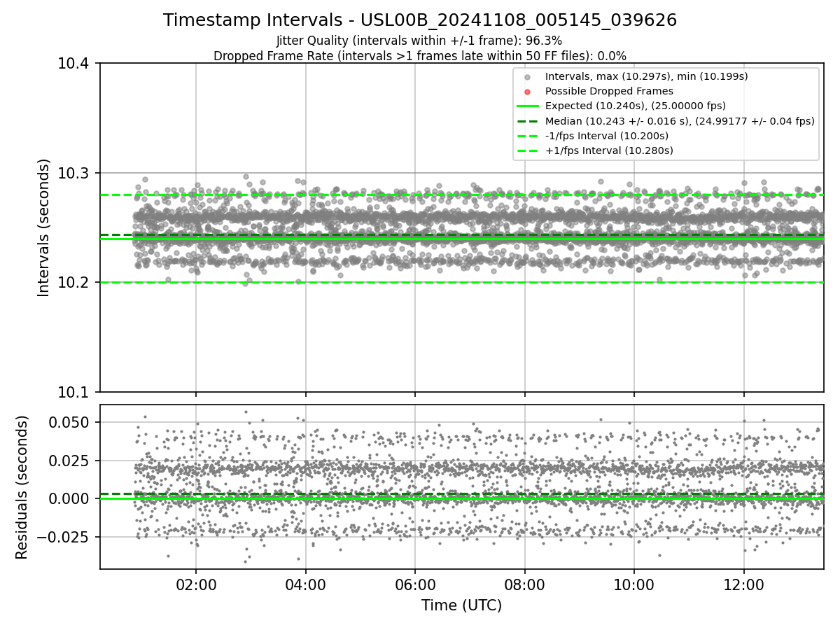Select legend entry +1/fps Interval (10.280s)
Image resolution: width=840 pixels, height=630 pixels.
(x=609, y=150)
